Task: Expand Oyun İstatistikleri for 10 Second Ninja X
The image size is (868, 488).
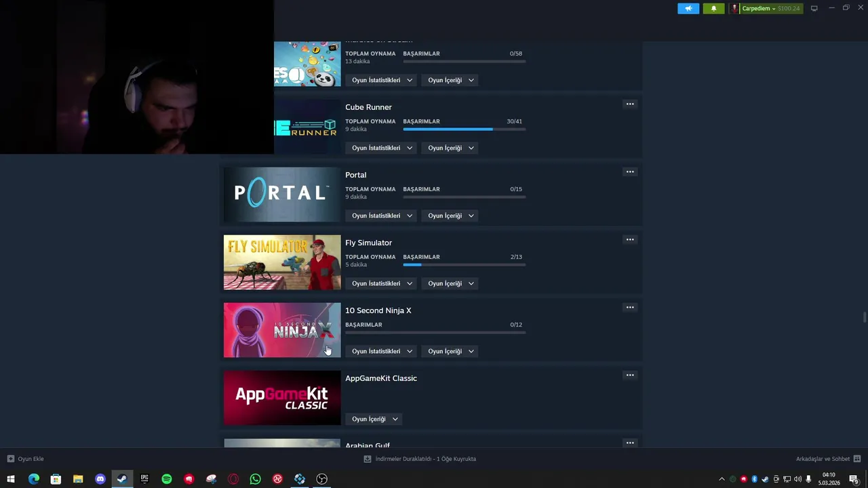Action: 381,351
